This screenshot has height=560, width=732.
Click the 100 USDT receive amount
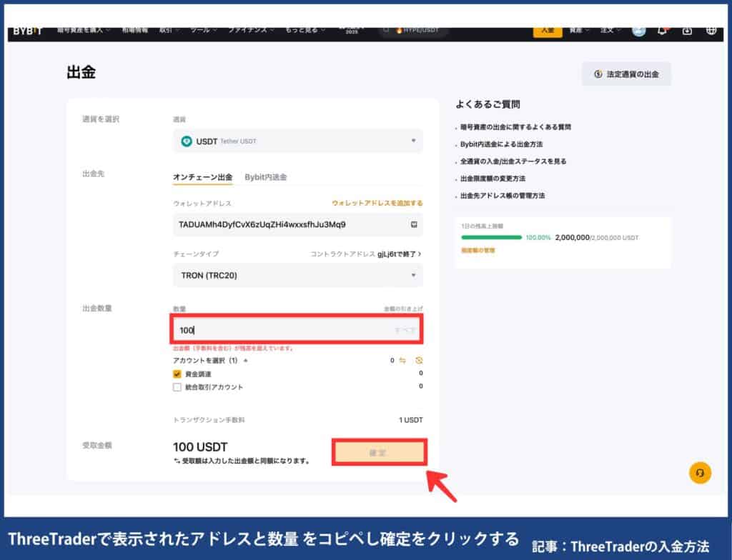(200, 447)
